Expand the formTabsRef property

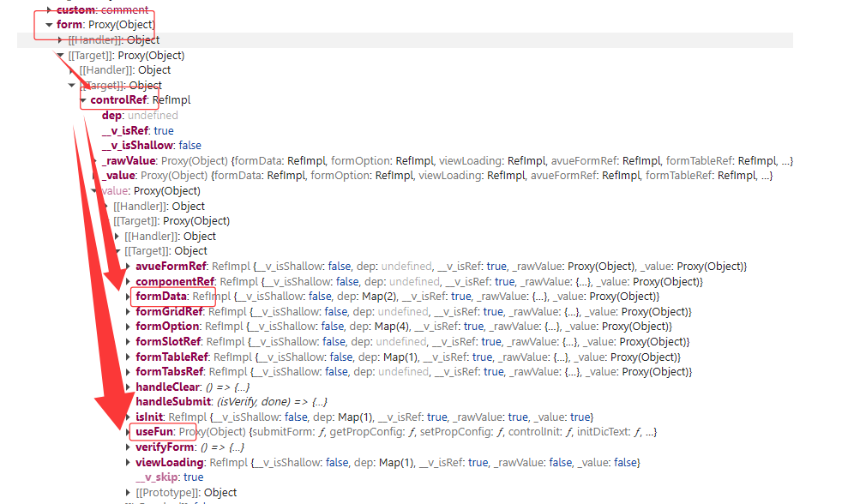(x=128, y=372)
